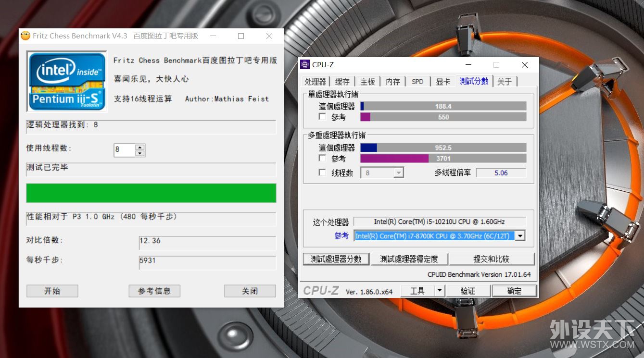Select the SPD tab in CPU-Z

pos(417,82)
